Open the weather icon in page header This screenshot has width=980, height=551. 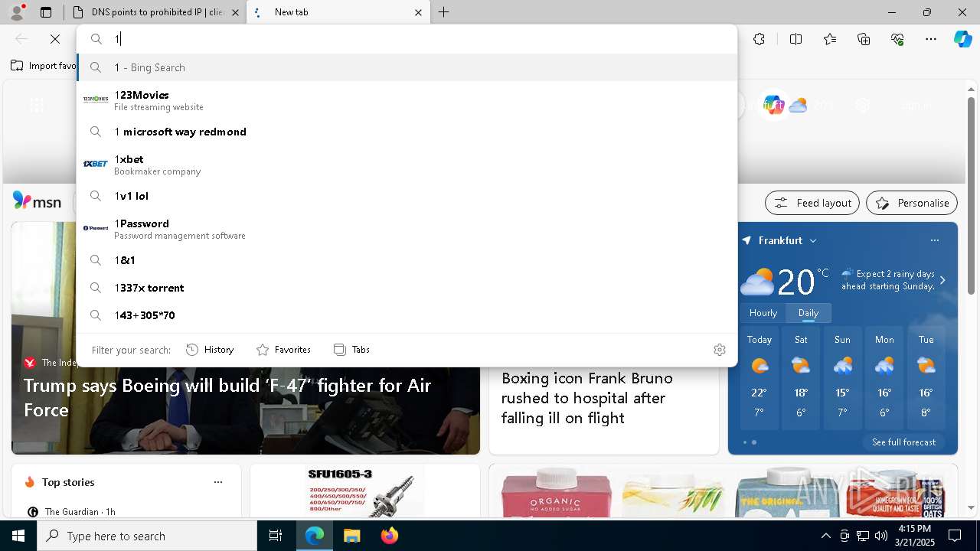pyautogui.click(x=798, y=106)
